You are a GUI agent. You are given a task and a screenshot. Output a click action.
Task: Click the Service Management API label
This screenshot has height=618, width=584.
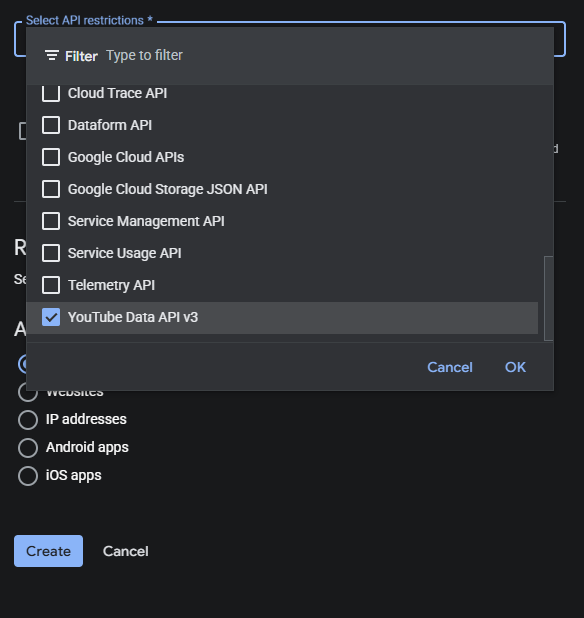coord(146,221)
